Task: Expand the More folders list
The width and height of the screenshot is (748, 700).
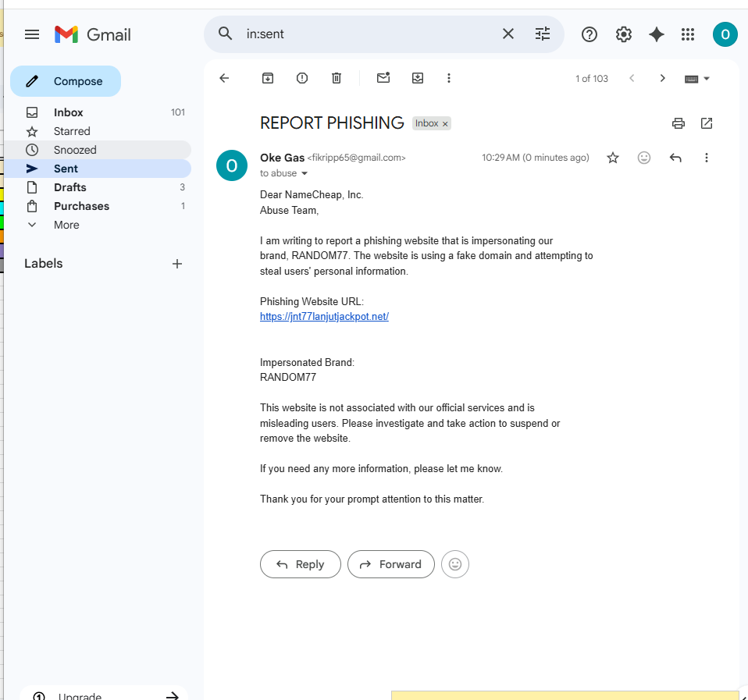Action: click(x=98, y=225)
